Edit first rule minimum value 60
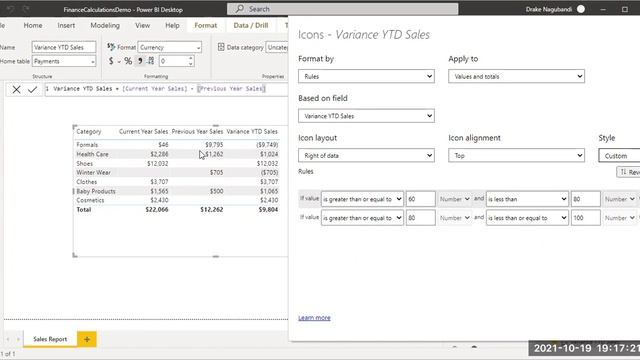The image size is (640, 360). tap(420, 199)
